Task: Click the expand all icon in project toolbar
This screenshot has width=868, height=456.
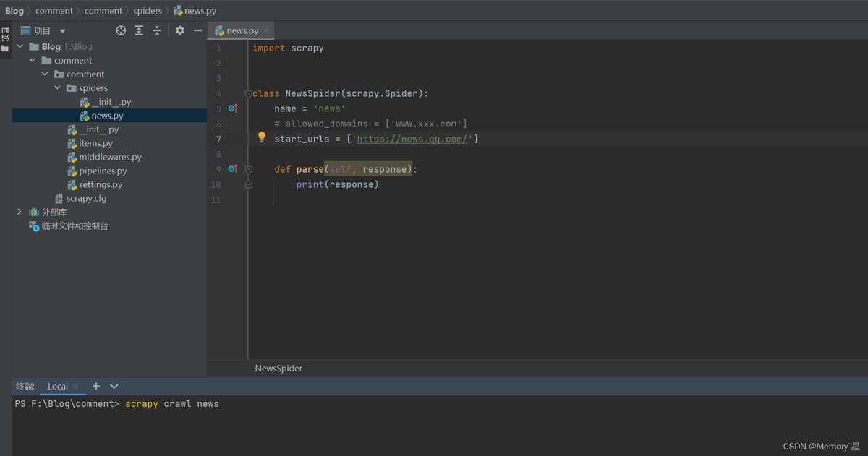Action: tap(139, 30)
